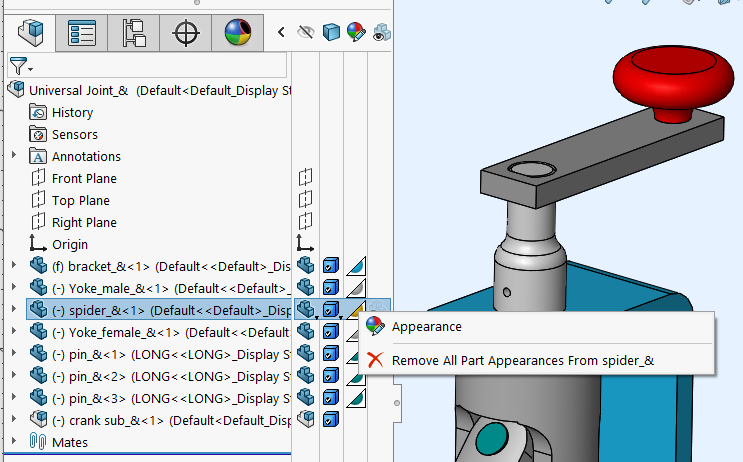Toggle Top Plane visibility in display pane

(x=306, y=199)
